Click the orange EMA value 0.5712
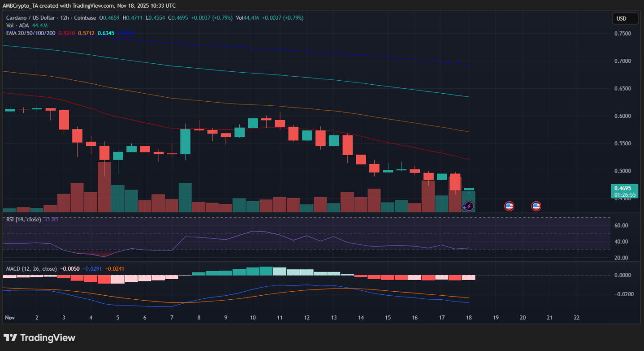This screenshot has height=351, width=644. [86, 33]
